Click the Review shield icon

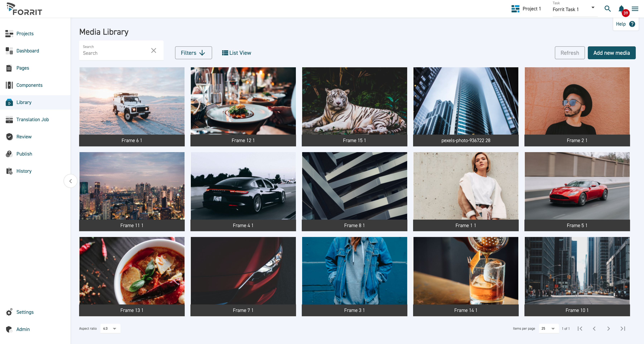pos(9,137)
